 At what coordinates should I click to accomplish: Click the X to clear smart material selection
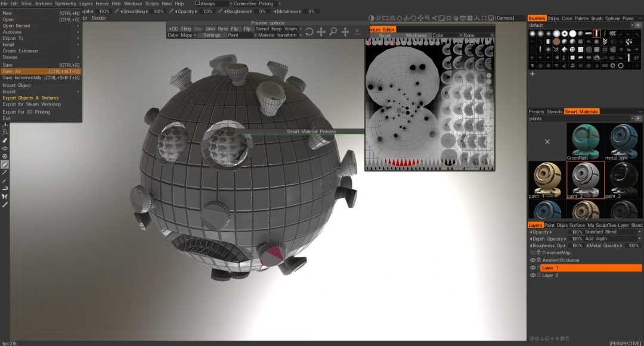(547, 142)
